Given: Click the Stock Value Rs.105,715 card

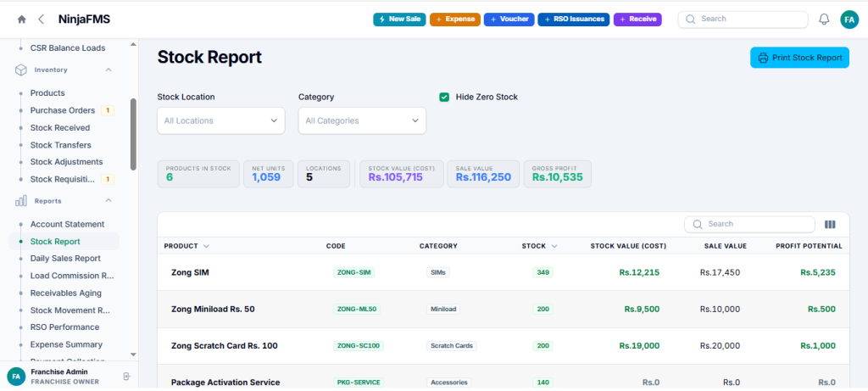Looking at the screenshot, I should coord(402,174).
